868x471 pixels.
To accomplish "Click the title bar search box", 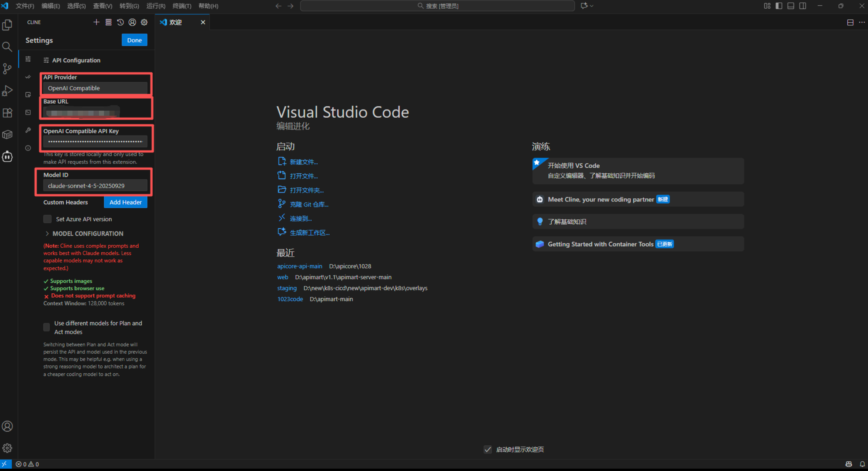I will (438, 6).
